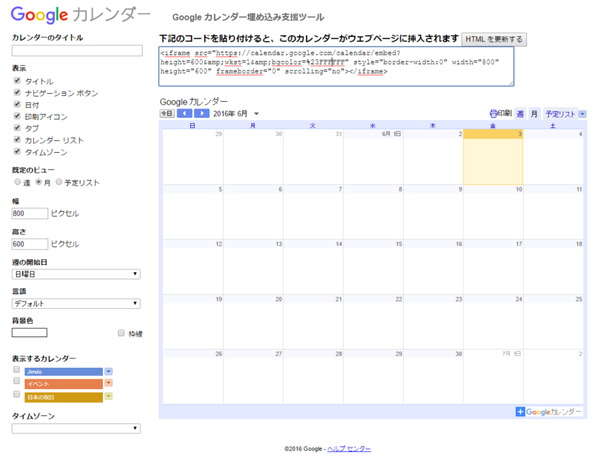602x457 pixels.
Task: Click inside the iframe embed code box
Action: click(336, 66)
